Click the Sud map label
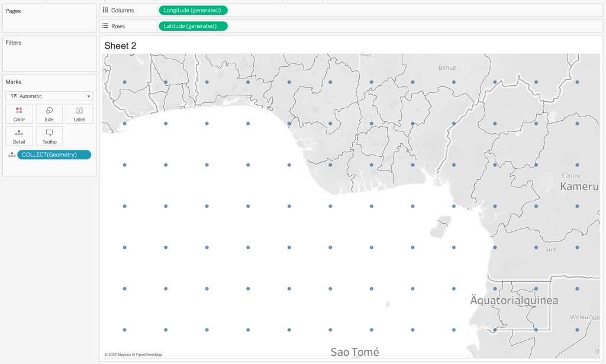The height and width of the screenshot is (364, 606). (x=550, y=249)
